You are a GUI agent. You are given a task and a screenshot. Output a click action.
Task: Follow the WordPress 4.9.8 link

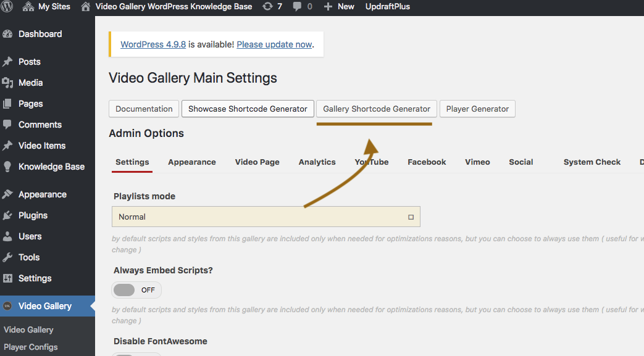(153, 44)
